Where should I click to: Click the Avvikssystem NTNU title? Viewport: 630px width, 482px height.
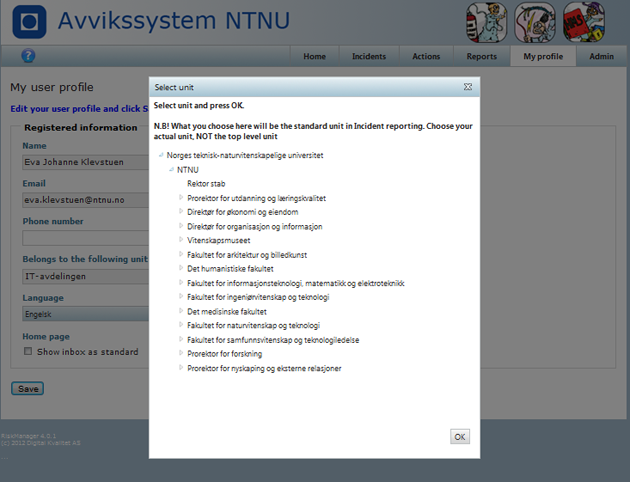(174, 21)
